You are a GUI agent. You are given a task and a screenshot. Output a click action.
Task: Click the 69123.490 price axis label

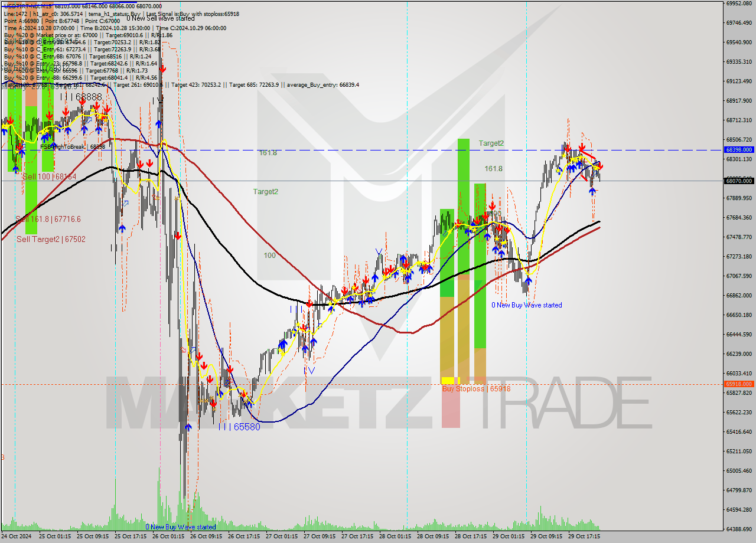739,81
